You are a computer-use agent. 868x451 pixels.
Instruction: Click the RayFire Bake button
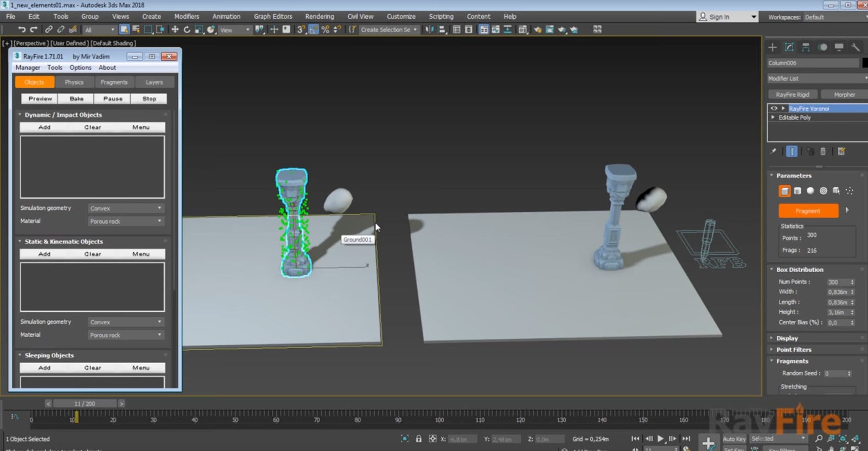[x=76, y=99]
